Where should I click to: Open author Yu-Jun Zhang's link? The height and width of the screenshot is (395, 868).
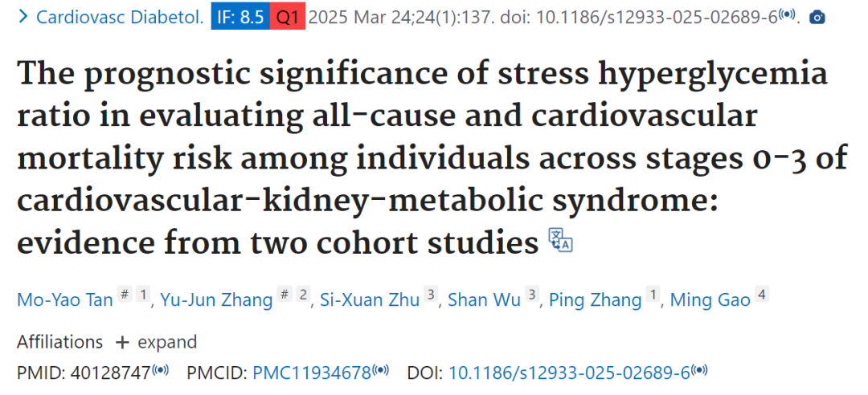point(216,299)
